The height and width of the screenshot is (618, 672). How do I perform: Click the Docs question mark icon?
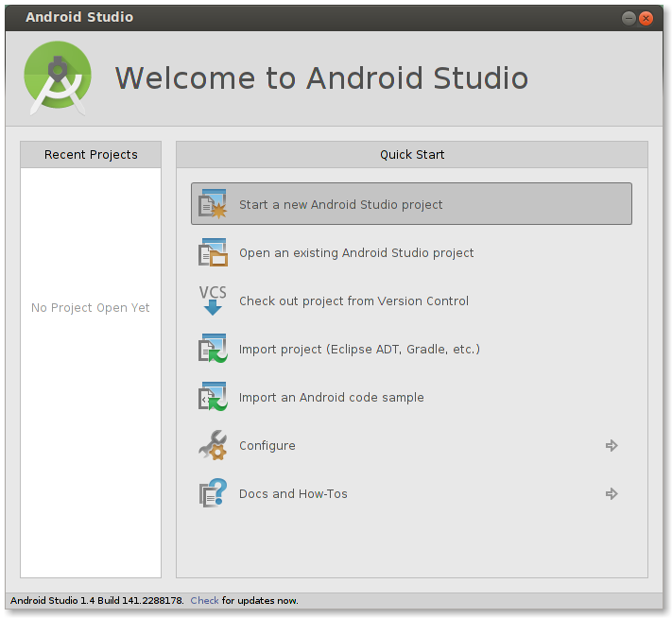[213, 493]
